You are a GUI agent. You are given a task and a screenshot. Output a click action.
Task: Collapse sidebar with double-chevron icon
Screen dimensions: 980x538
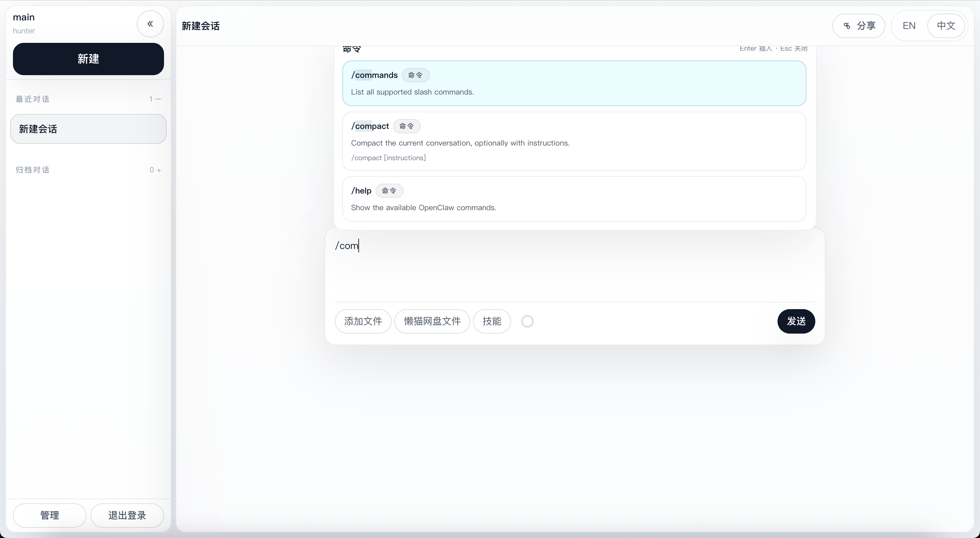[x=150, y=24]
